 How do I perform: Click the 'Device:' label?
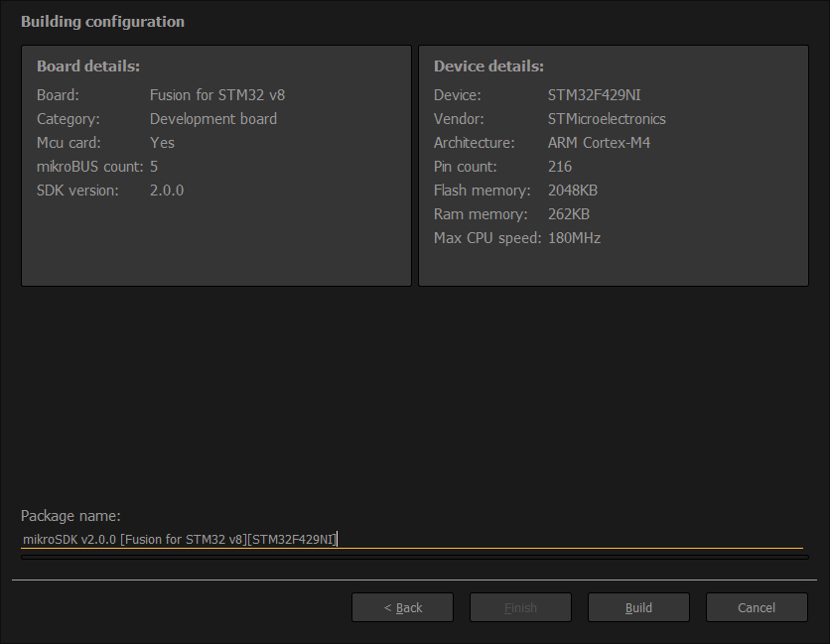click(458, 95)
